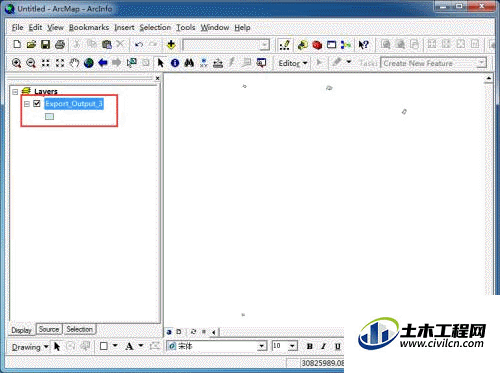
Task: Select the Zoom Out tool
Action: tap(31, 63)
